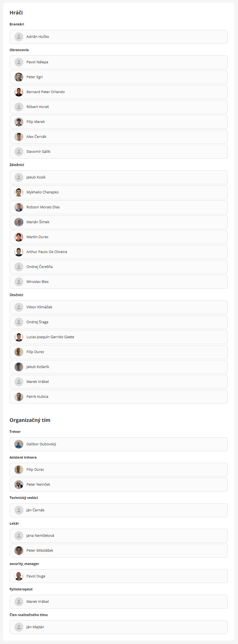Select Viktor Klimáček's placeholder avatar icon
The width and height of the screenshot is (238, 644).
point(19,307)
